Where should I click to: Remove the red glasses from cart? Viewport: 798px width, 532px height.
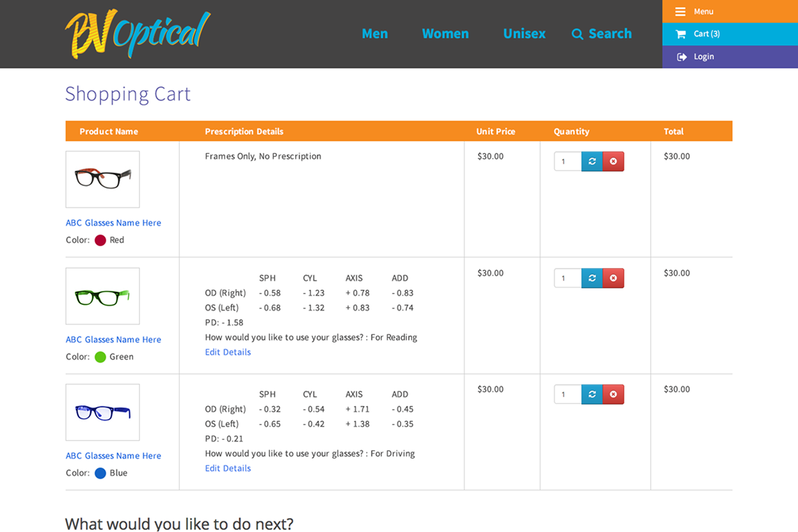pos(613,162)
